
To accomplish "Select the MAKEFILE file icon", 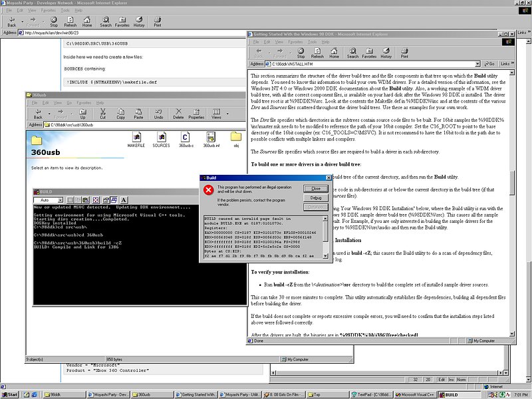I will 136,140.
